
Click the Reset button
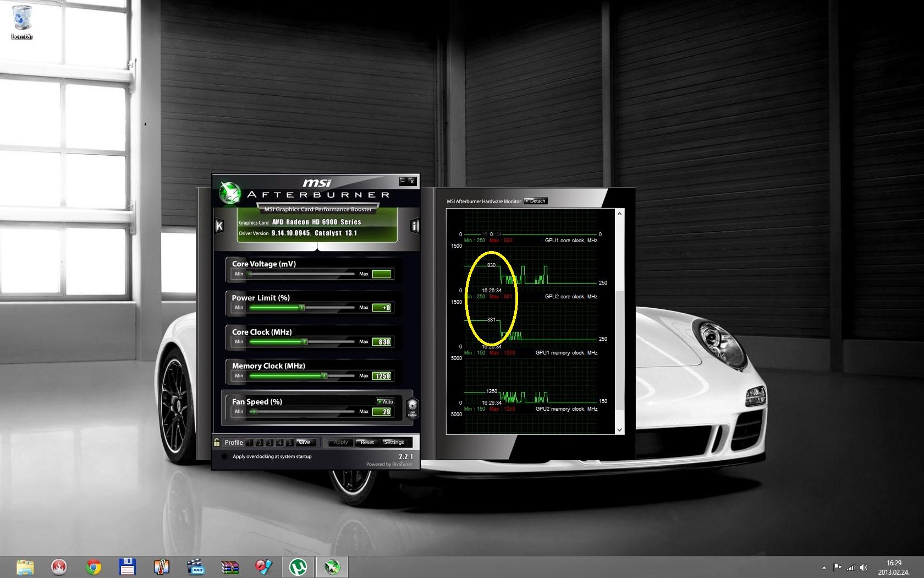pyautogui.click(x=367, y=442)
